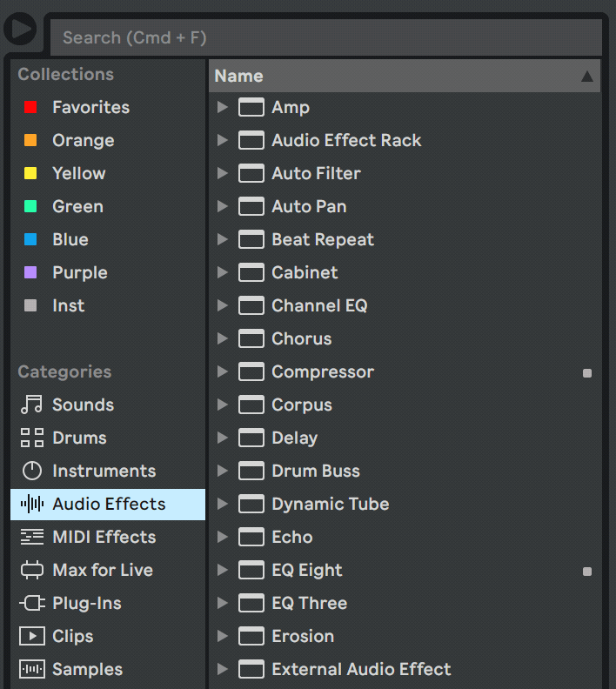The height and width of the screenshot is (689, 616).
Task: Click the Drums category grid icon
Action: (31, 438)
